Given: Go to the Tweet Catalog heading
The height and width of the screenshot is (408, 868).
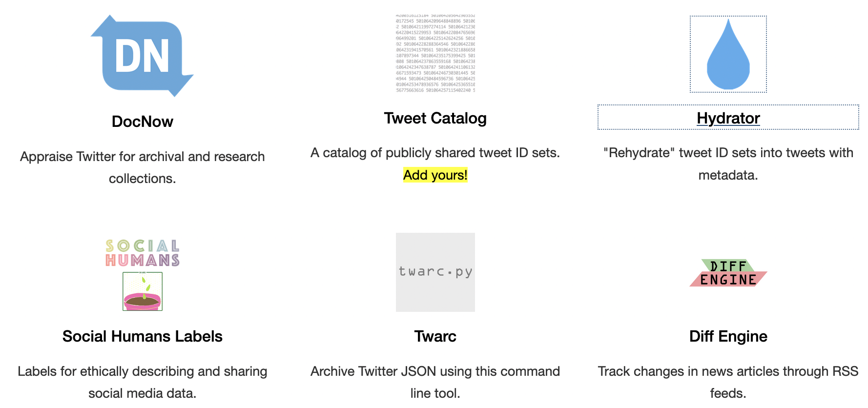Looking at the screenshot, I should [435, 118].
